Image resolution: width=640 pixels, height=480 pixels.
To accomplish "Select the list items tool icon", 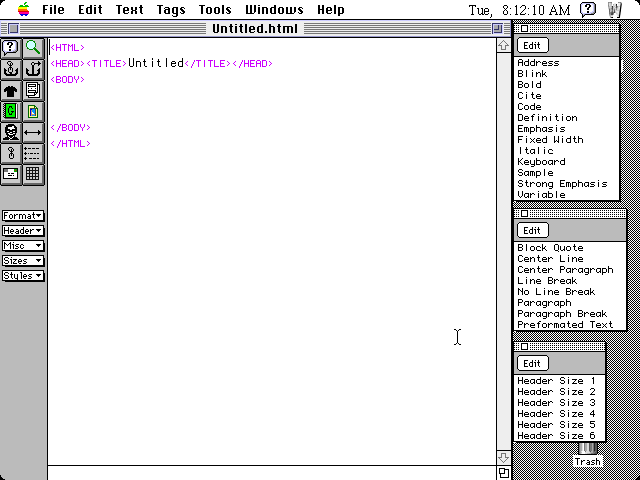I will pos(33,153).
